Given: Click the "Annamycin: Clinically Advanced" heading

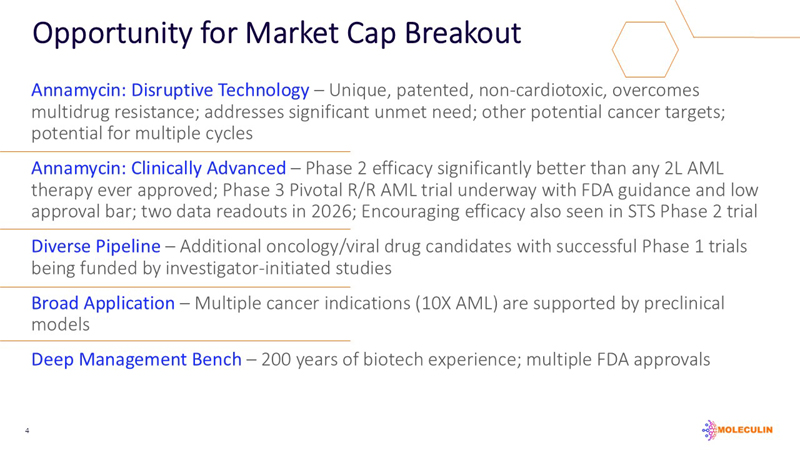Looking at the screenshot, I should point(160,168).
